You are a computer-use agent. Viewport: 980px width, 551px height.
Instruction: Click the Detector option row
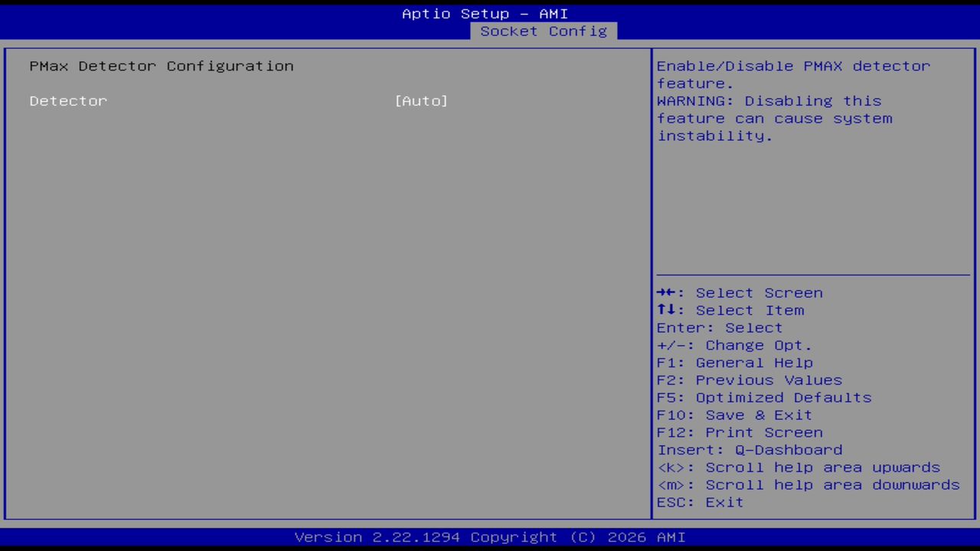tap(68, 100)
